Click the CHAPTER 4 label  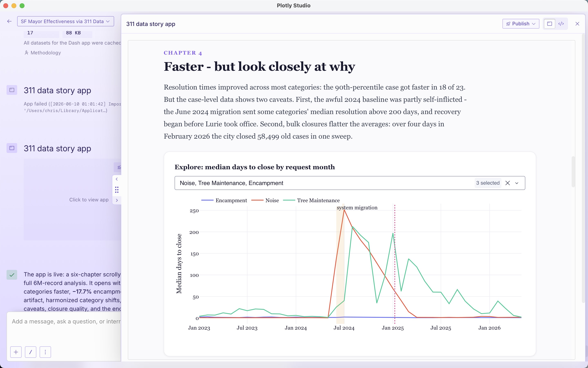point(183,53)
